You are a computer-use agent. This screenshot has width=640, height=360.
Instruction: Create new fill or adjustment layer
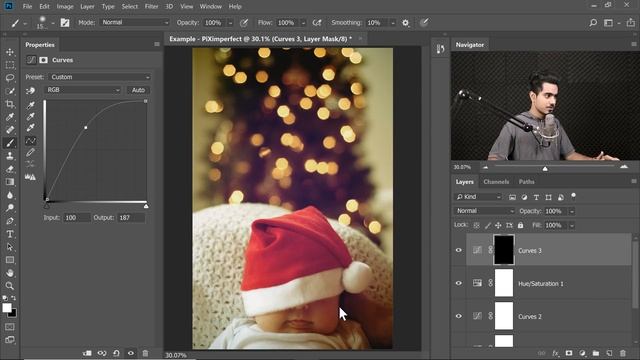coord(582,353)
